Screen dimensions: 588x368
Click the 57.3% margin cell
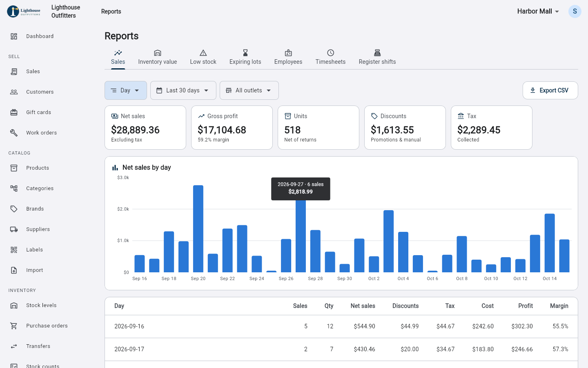(x=560, y=349)
